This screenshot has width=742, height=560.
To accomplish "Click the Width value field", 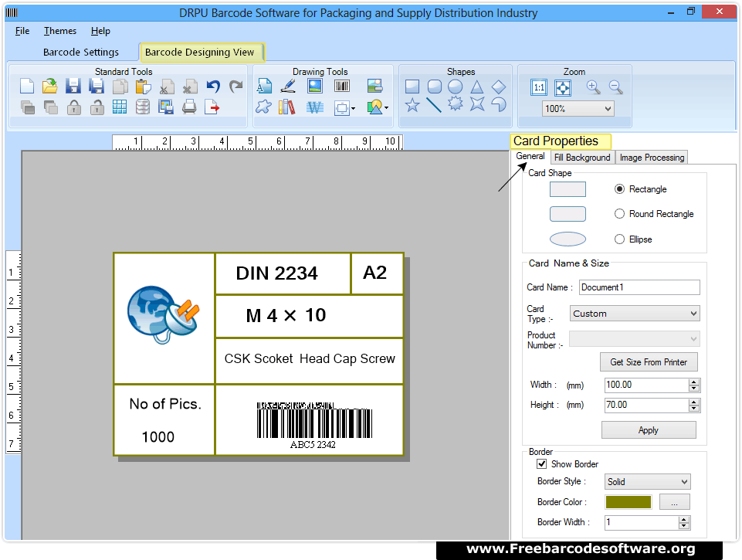I will click(x=646, y=385).
